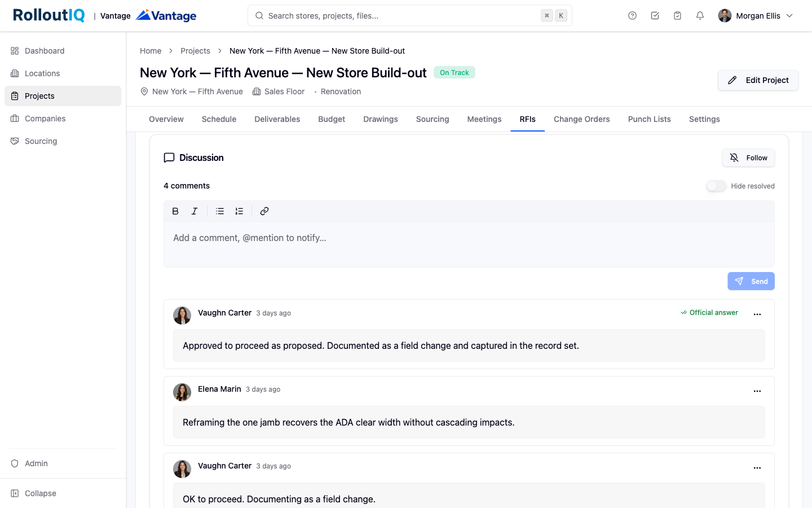Screen dimensions: 812x508
Task: Click Morgan Ellis avatar picture
Action: tap(725, 16)
